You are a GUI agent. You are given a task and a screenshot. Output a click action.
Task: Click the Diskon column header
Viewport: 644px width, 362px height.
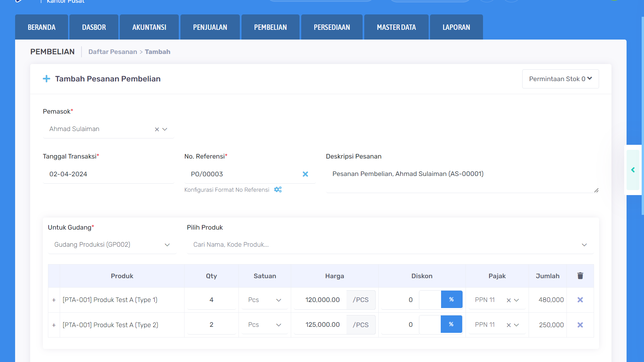pyautogui.click(x=422, y=276)
